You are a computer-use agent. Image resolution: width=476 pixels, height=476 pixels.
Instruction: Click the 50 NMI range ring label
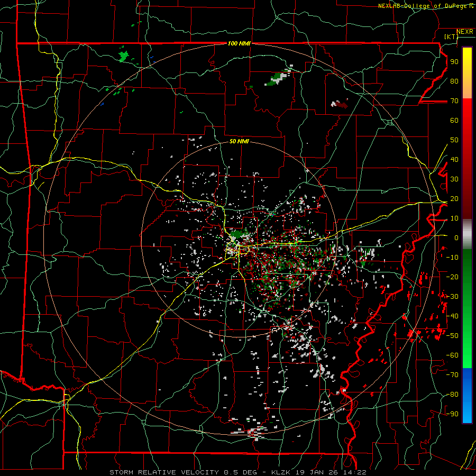[x=239, y=141]
